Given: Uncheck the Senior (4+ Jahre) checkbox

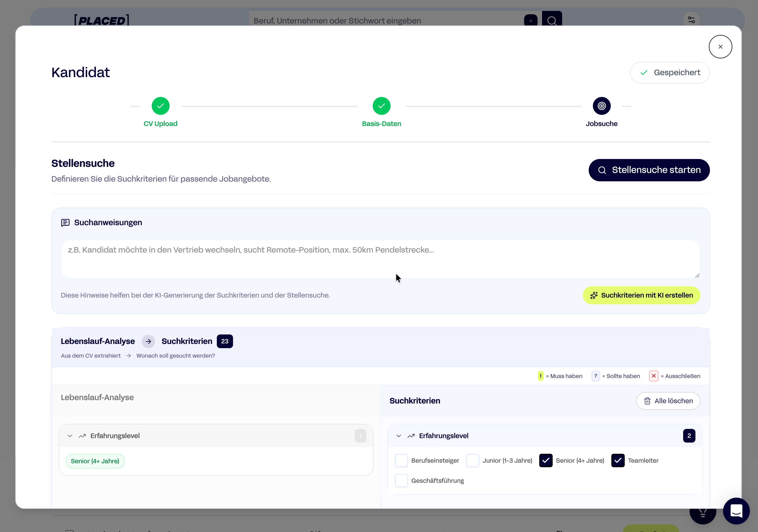Looking at the screenshot, I should pyautogui.click(x=546, y=460).
